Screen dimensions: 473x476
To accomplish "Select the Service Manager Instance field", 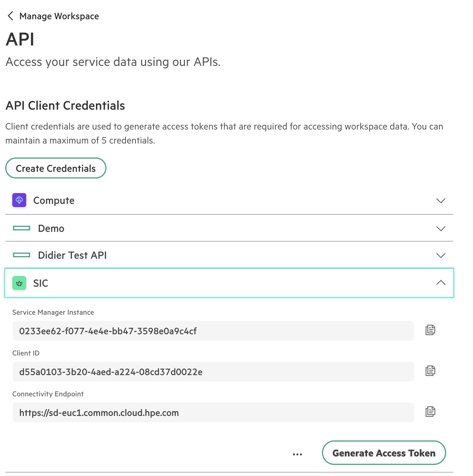I will pos(213,331).
